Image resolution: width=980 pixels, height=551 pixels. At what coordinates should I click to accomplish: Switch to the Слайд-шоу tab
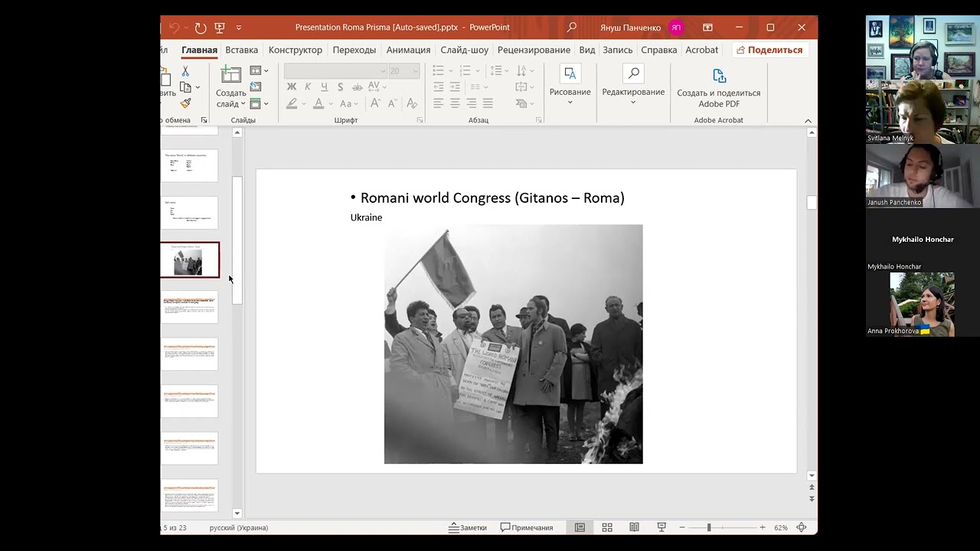coord(465,50)
